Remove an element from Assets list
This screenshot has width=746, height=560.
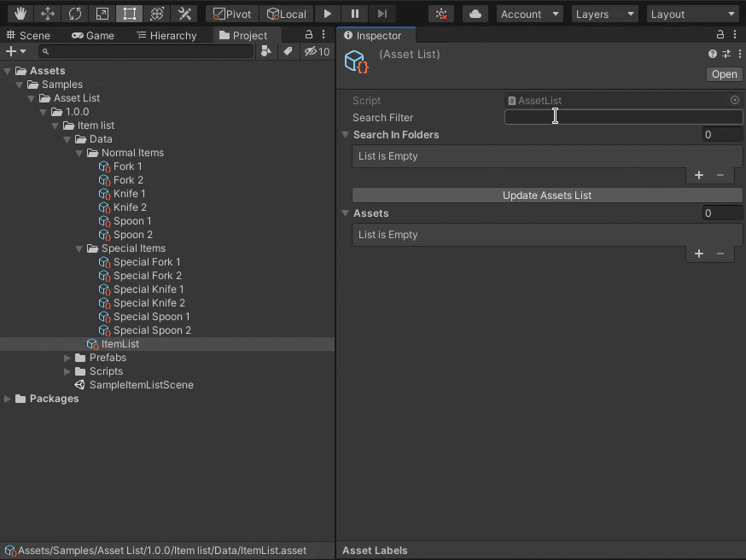[720, 254]
